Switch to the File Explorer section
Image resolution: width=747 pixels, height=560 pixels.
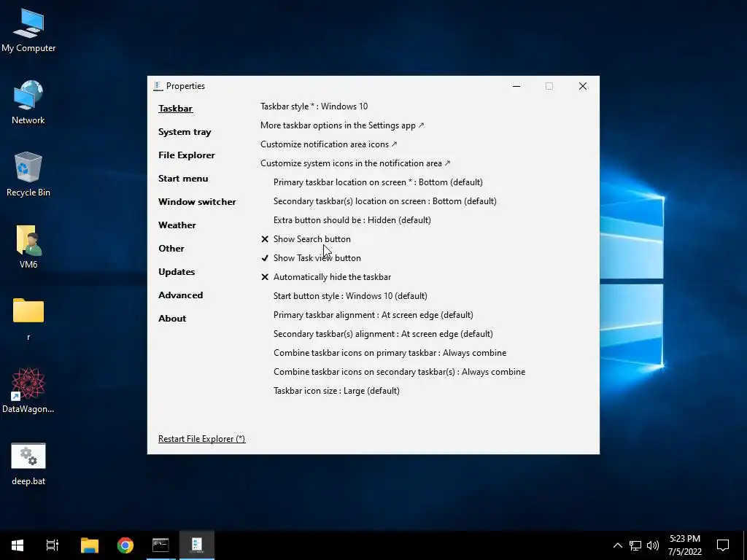pos(186,155)
